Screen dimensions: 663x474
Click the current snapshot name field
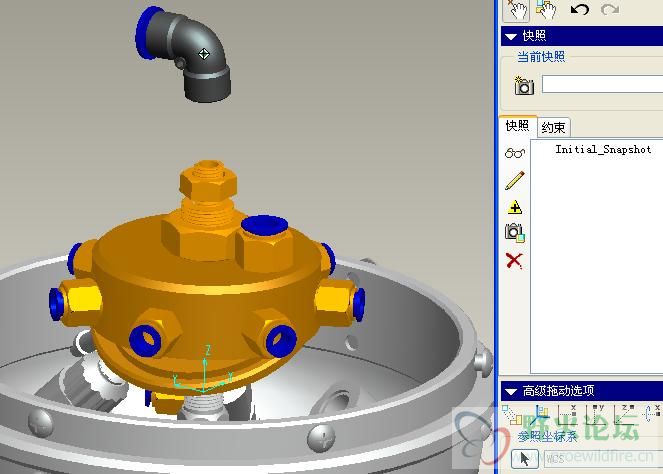(x=602, y=84)
